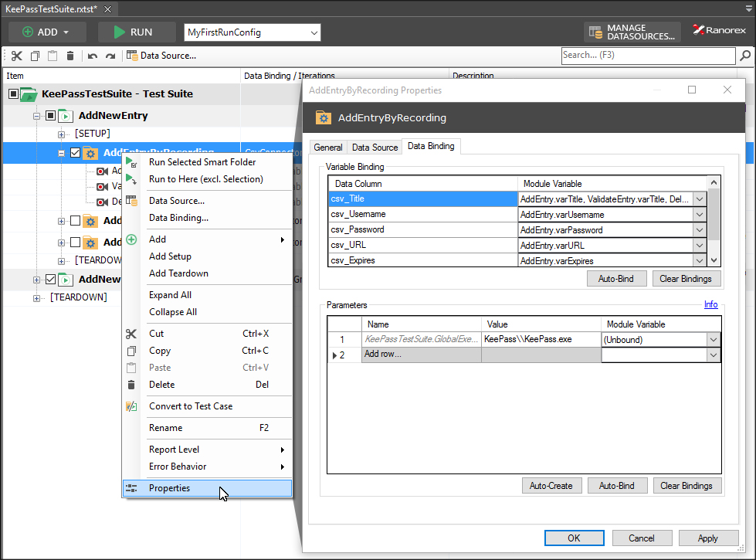Open the ADD dropdown button
The image size is (756, 560).
47,32
